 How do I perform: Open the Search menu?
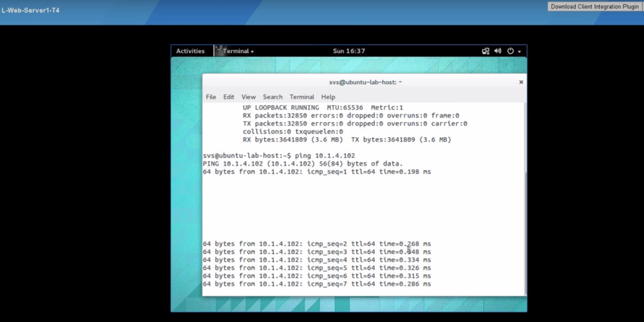tap(272, 97)
